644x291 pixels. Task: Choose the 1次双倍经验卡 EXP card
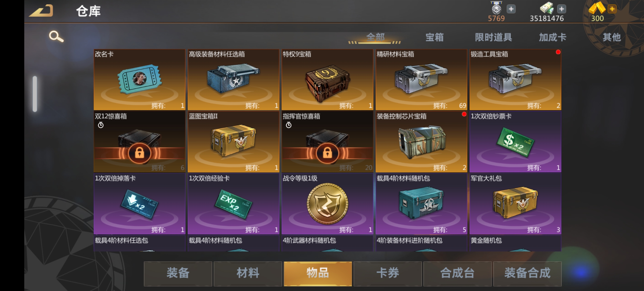pos(234,204)
